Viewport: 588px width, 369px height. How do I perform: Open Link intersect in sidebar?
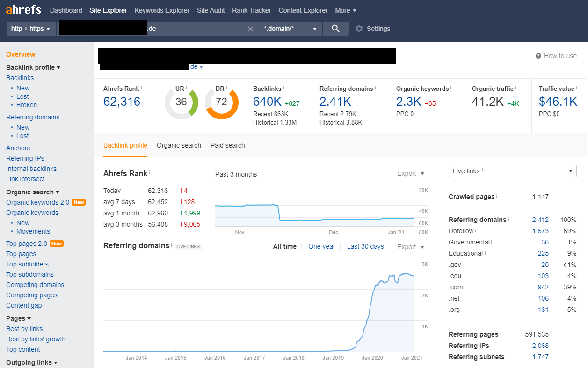pos(25,179)
